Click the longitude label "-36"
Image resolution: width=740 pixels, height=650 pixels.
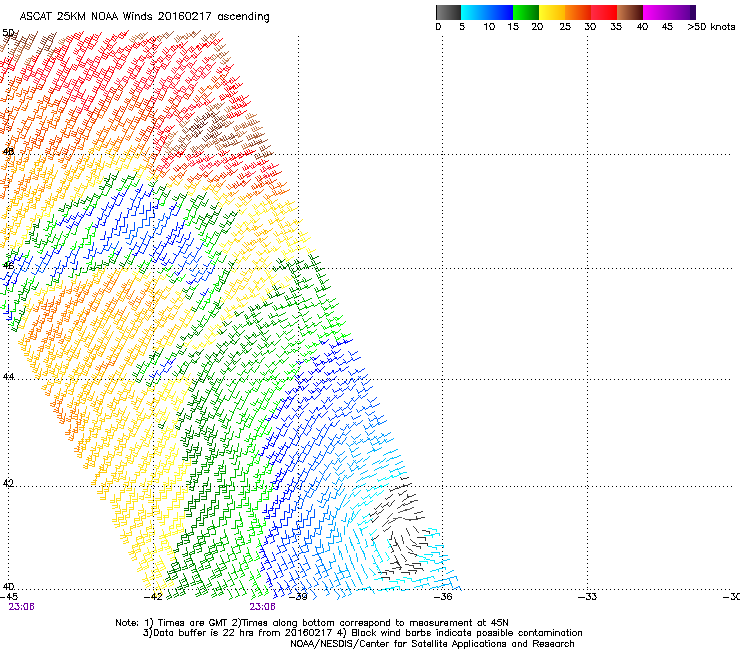tap(443, 597)
